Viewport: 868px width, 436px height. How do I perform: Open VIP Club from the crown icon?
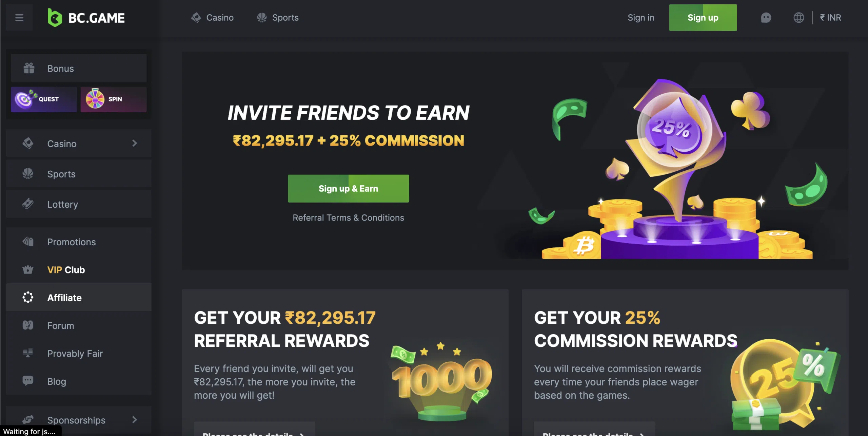click(28, 270)
